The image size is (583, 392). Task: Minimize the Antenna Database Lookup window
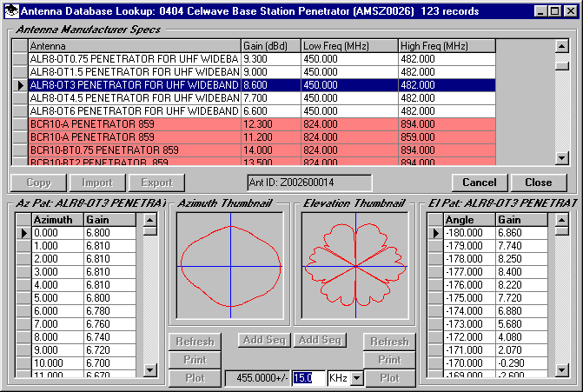coord(541,11)
